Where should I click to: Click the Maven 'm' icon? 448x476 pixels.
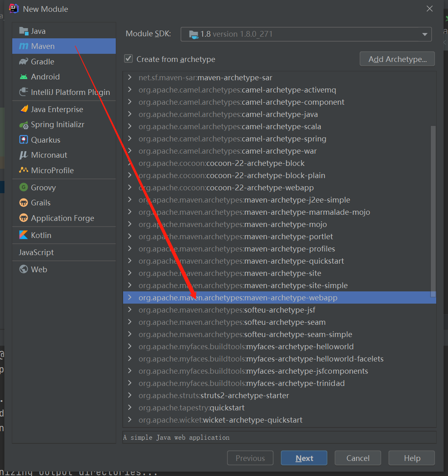[23, 46]
